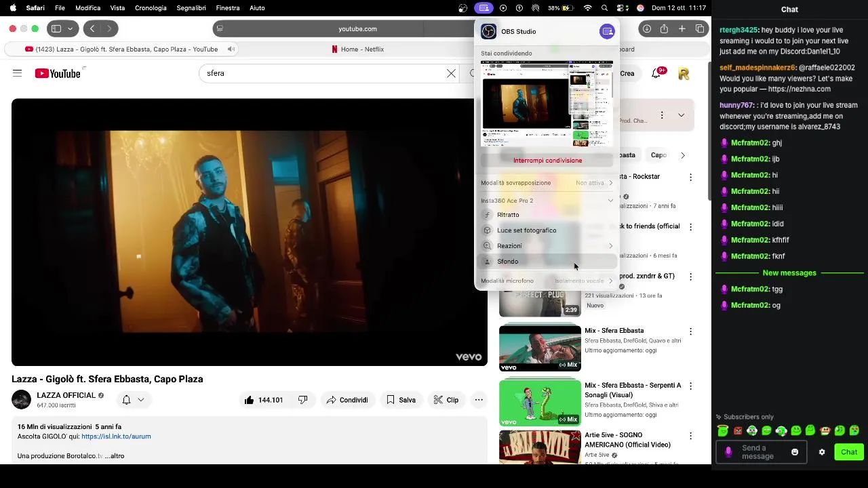
Task: Show Safari tab overview
Action: pyautogui.click(x=700, y=28)
